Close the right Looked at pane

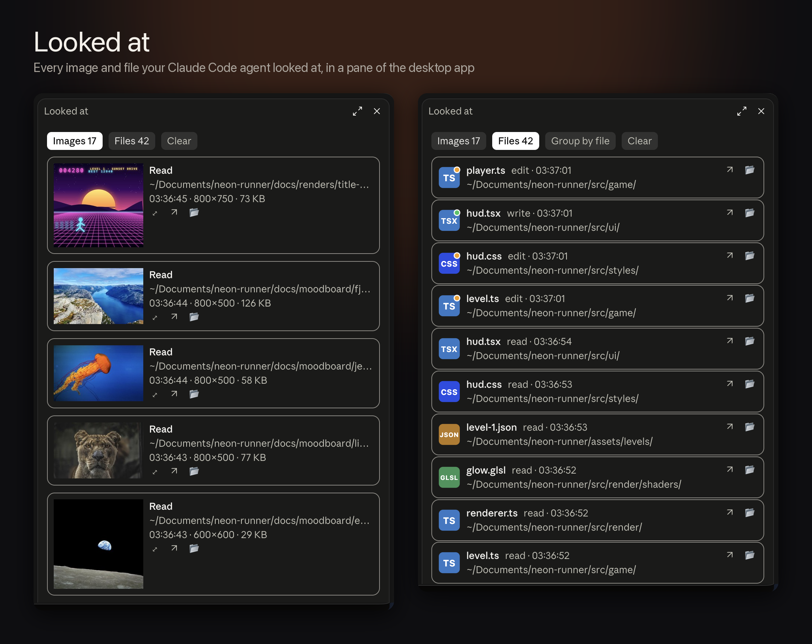click(761, 111)
